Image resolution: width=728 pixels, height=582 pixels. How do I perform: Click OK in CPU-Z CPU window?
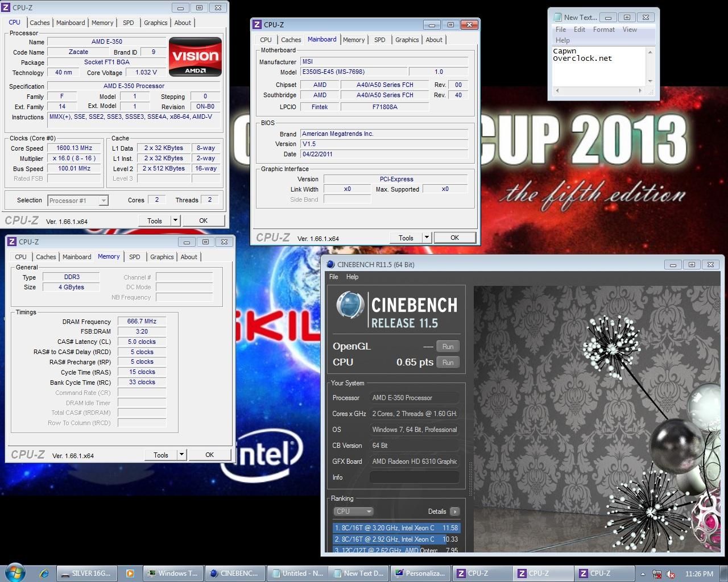click(x=203, y=221)
